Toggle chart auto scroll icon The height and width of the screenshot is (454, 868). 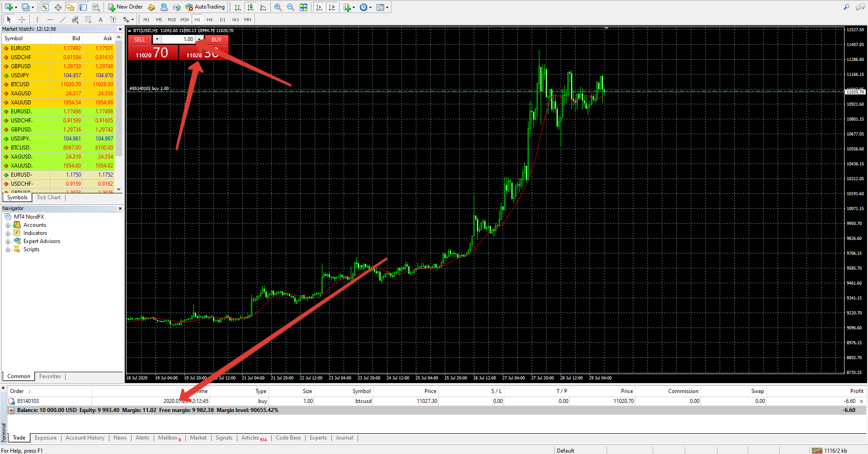pyautogui.click(x=319, y=7)
